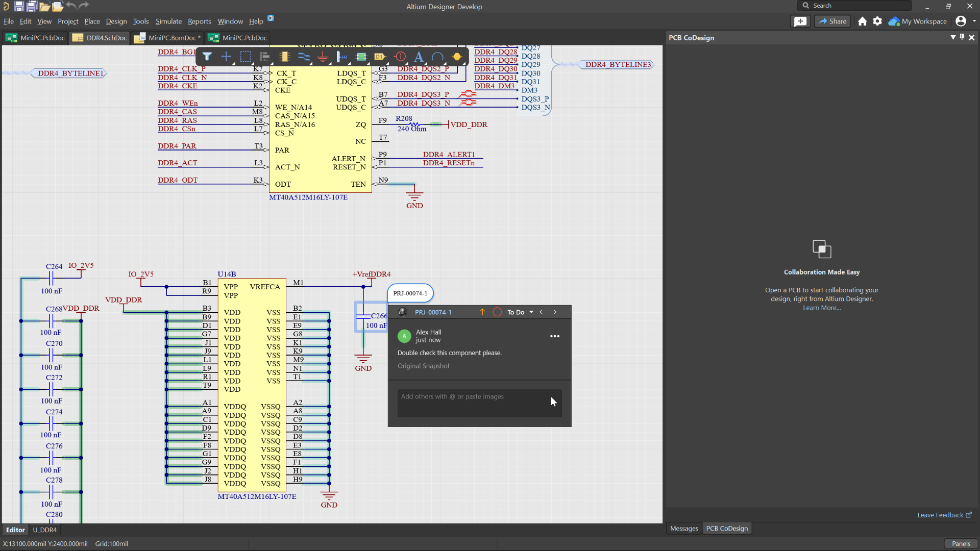Click the orange priority arrow on comment
The width and height of the screenshot is (980, 551).
[x=482, y=312]
